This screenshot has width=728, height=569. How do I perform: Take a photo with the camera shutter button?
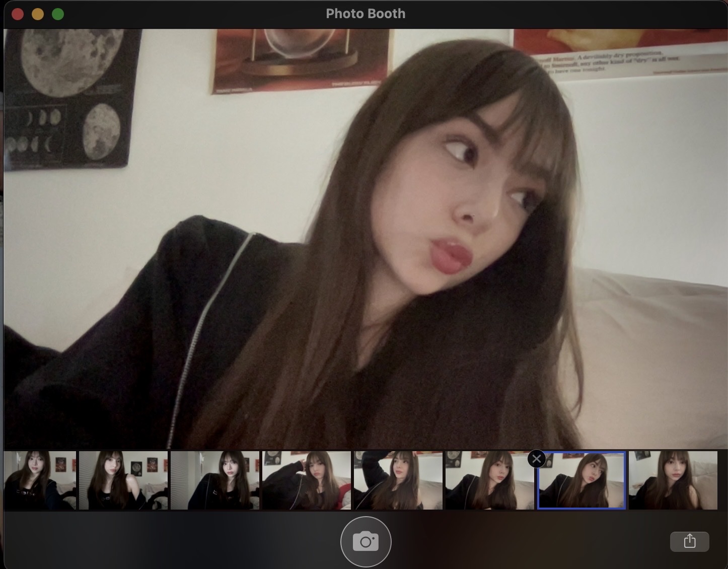click(x=366, y=542)
